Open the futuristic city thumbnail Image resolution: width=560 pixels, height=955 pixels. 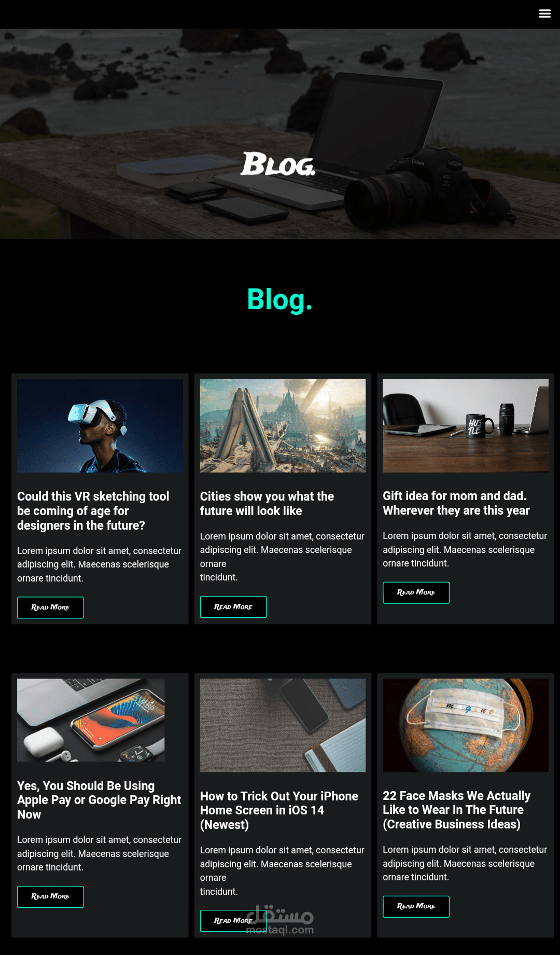tap(283, 426)
